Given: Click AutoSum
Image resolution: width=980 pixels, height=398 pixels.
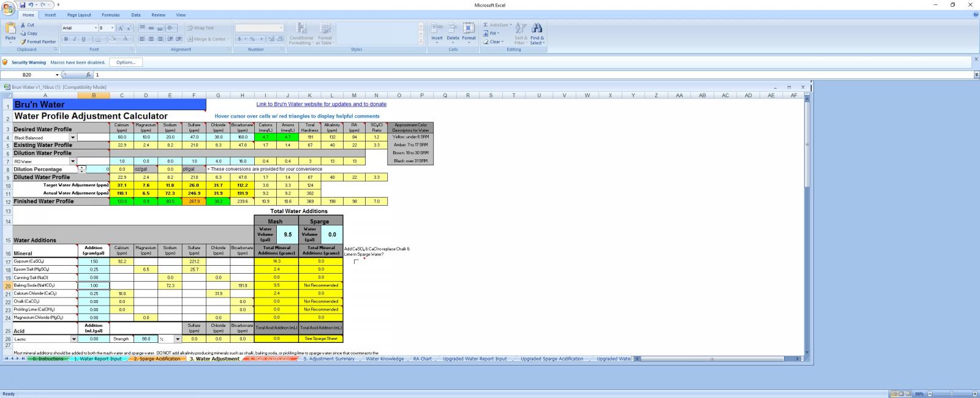Looking at the screenshot, I should [x=497, y=25].
